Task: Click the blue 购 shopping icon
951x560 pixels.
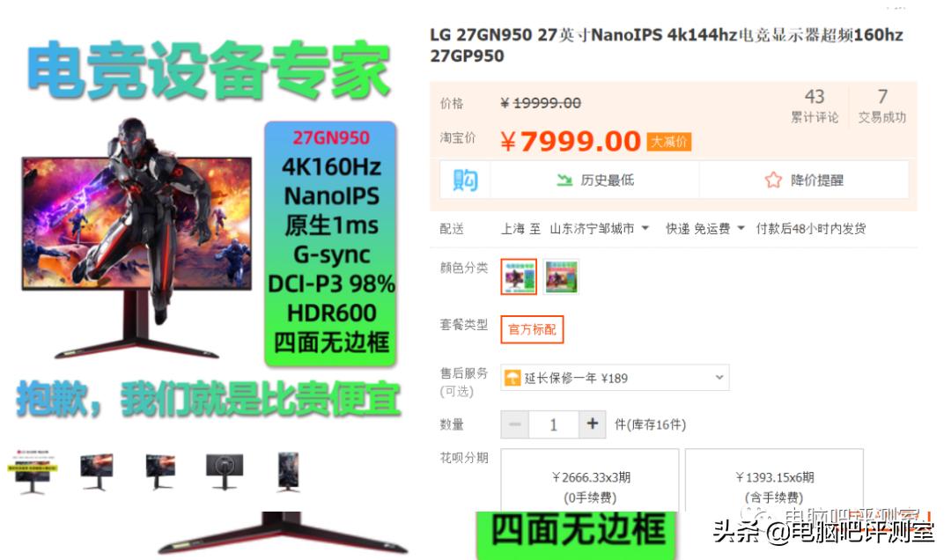Action: pyautogui.click(x=465, y=180)
